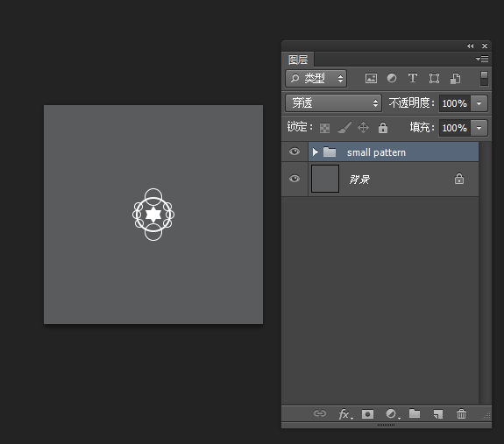Image resolution: width=504 pixels, height=444 pixels.
Task: Create new fill or adjustment layer
Action: (x=392, y=414)
